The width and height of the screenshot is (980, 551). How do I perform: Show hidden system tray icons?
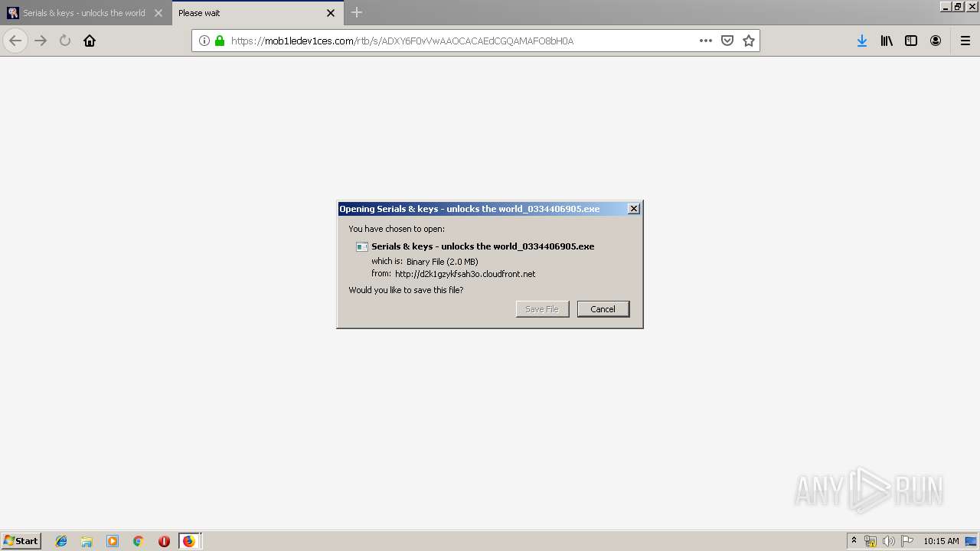pyautogui.click(x=854, y=541)
